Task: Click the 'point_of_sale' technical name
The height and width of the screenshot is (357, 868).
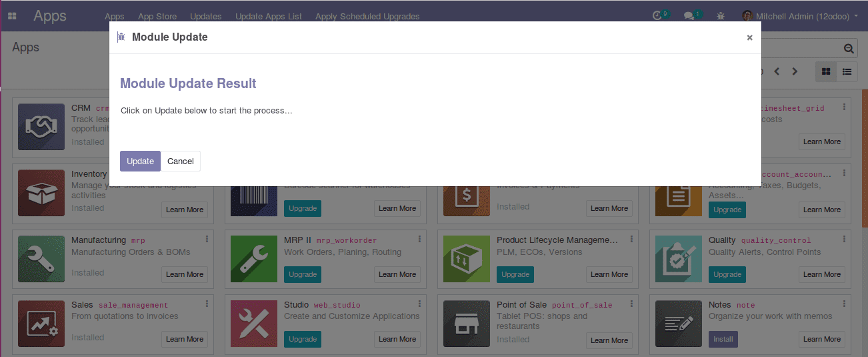Action: (x=582, y=305)
